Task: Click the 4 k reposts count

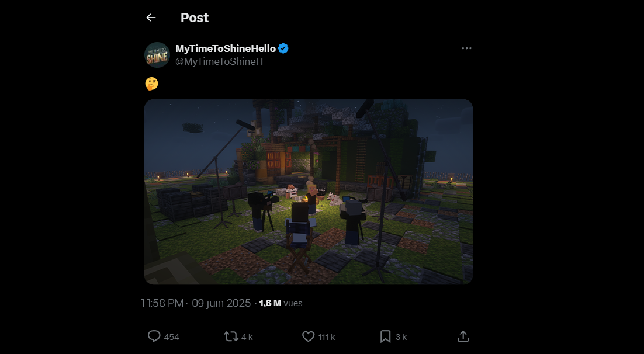Action: click(247, 337)
